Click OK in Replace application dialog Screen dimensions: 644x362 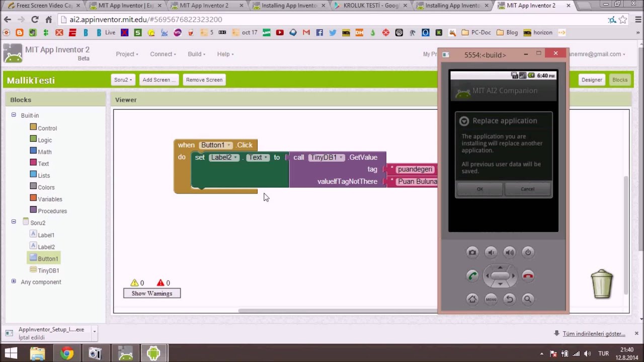(479, 189)
